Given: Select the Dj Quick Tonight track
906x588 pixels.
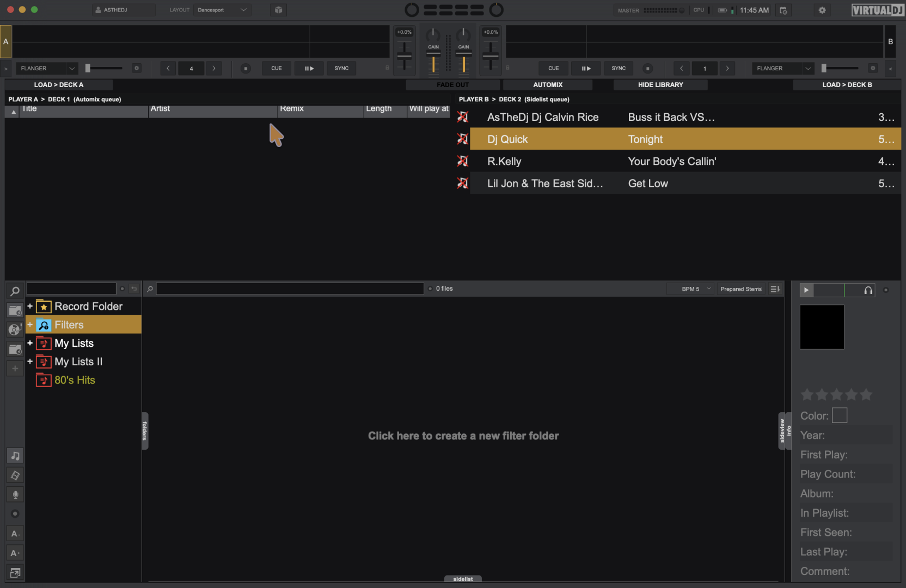Looking at the screenshot, I should (685, 139).
